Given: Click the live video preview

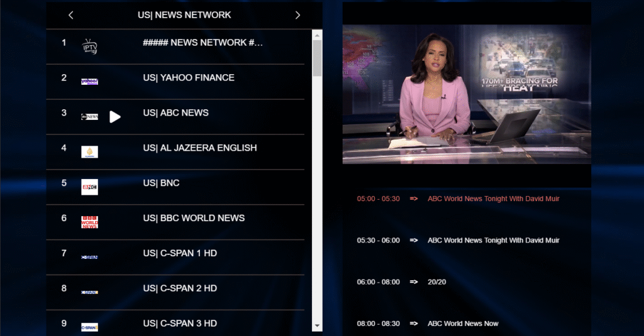Looking at the screenshot, I should (467, 94).
